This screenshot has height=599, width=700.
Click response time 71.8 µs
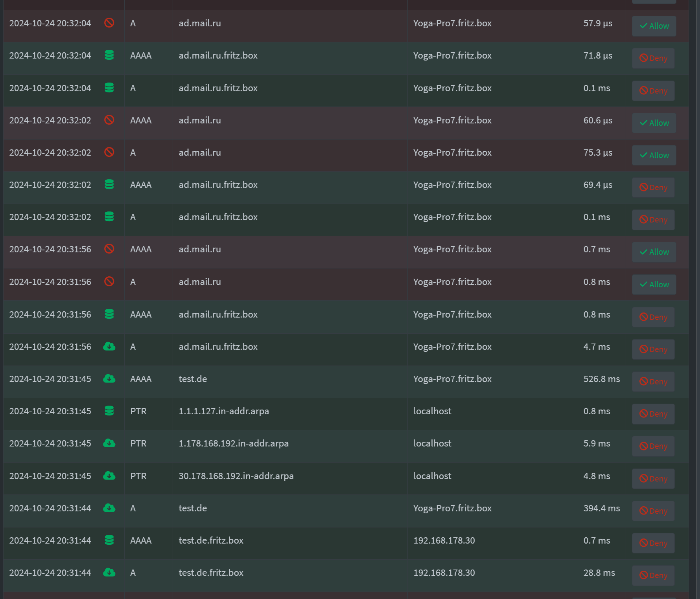coord(598,55)
